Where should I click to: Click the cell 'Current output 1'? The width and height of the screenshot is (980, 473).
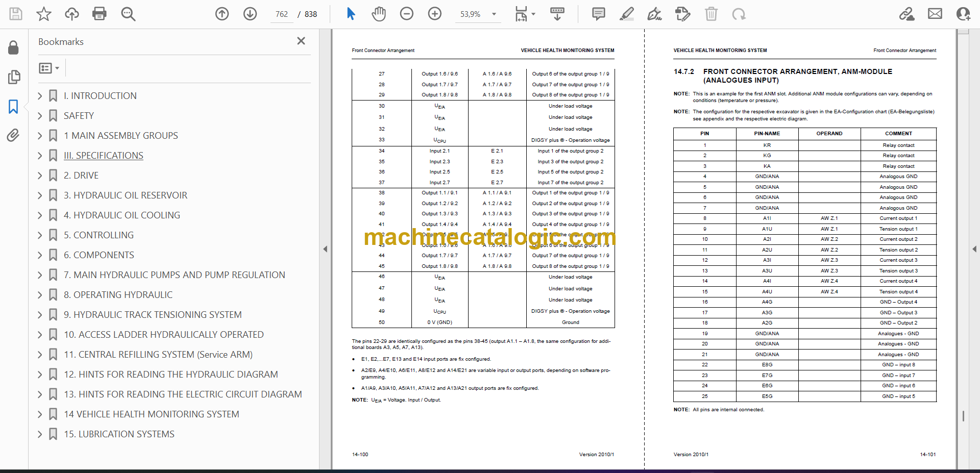point(898,218)
